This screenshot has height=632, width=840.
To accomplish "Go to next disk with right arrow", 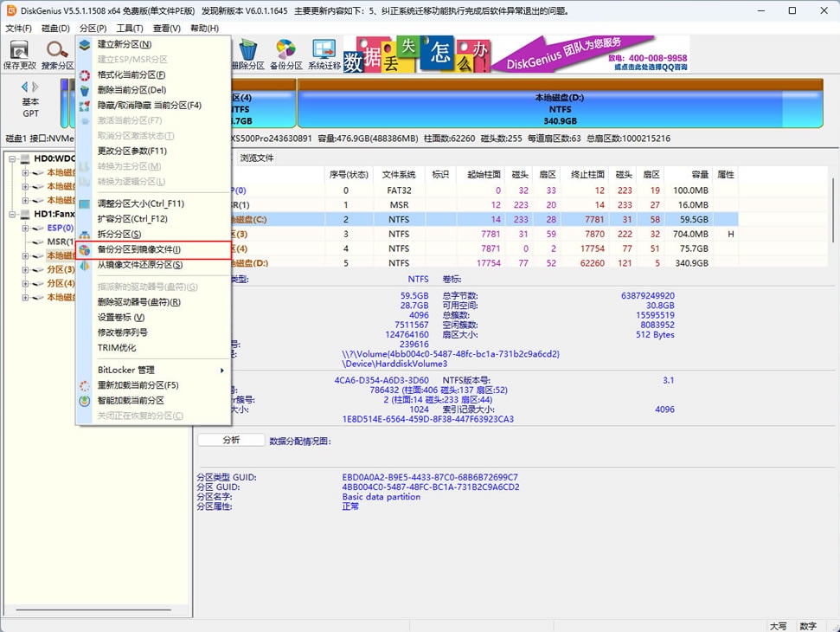I will (35, 87).
